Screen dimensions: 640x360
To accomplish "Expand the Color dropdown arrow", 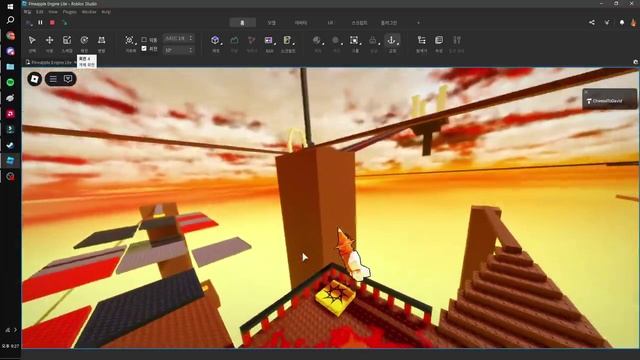I will [x=342, y=43].
